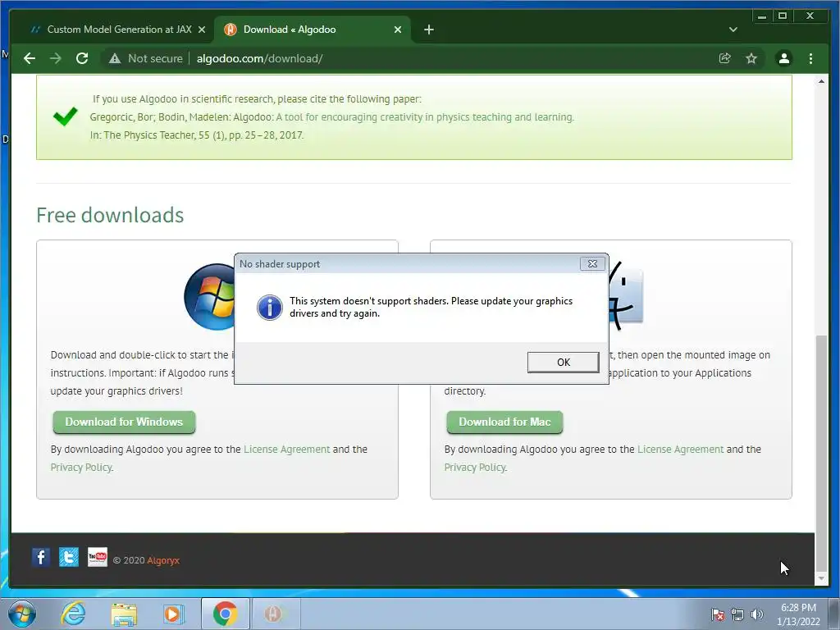Click the taskbar clock showing 6:28 PM
Image resolution: width=840 pixels, height=630 pixels.
pyautogui.click(x=798, y=614)
